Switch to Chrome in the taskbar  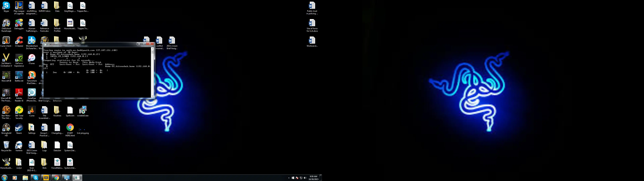tap(57, 178)
